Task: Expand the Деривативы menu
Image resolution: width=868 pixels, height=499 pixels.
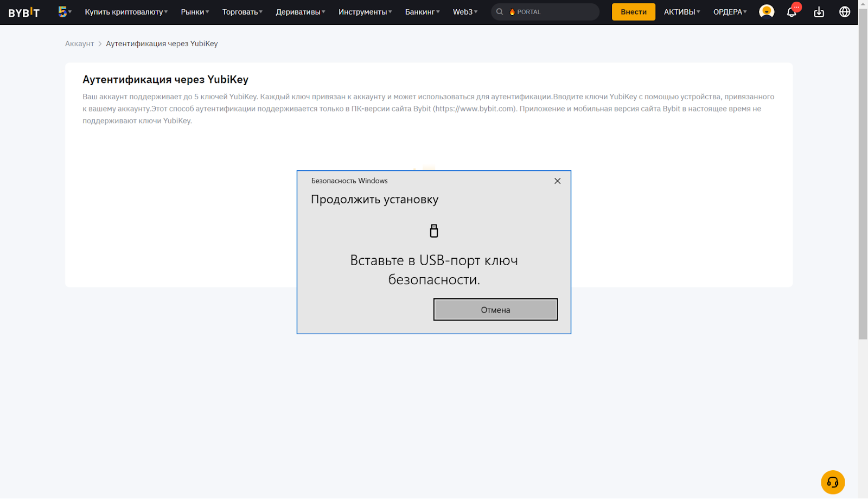Action: coord(301,12)
